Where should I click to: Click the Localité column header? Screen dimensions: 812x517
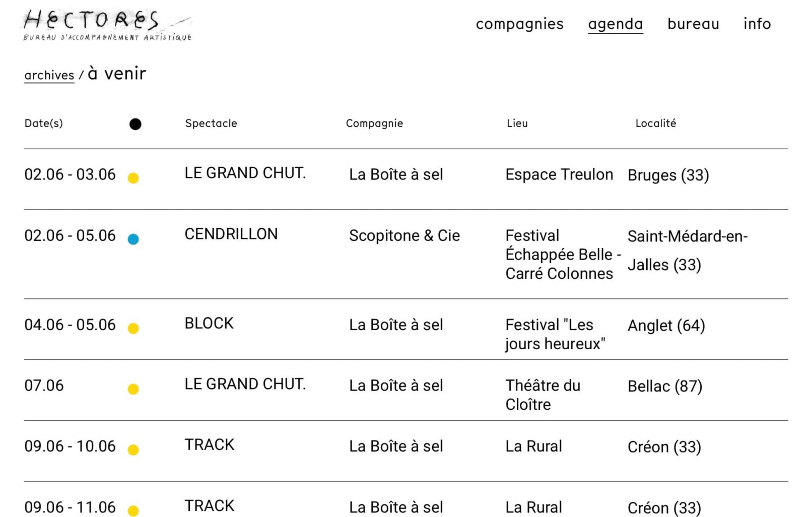[655, 123]
